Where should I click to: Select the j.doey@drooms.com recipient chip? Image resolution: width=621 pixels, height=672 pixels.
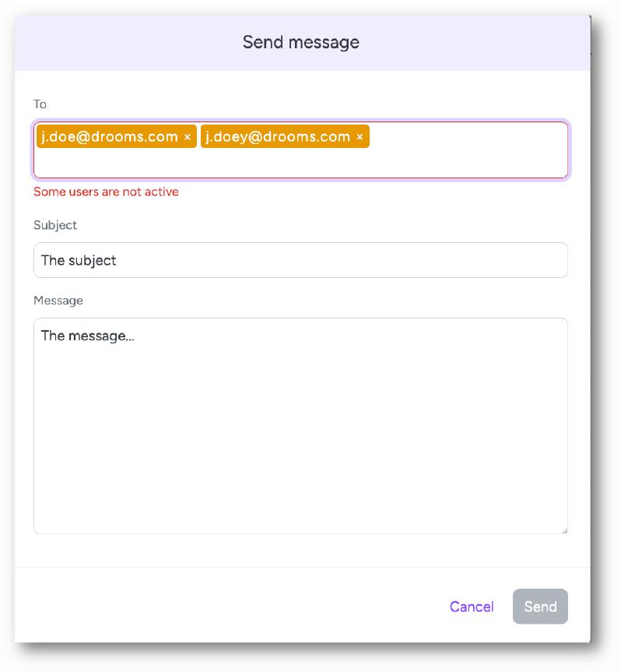[x=285, y=137]
